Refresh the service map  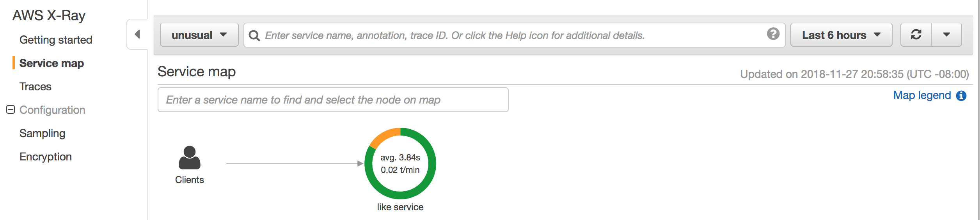point(916,35)
